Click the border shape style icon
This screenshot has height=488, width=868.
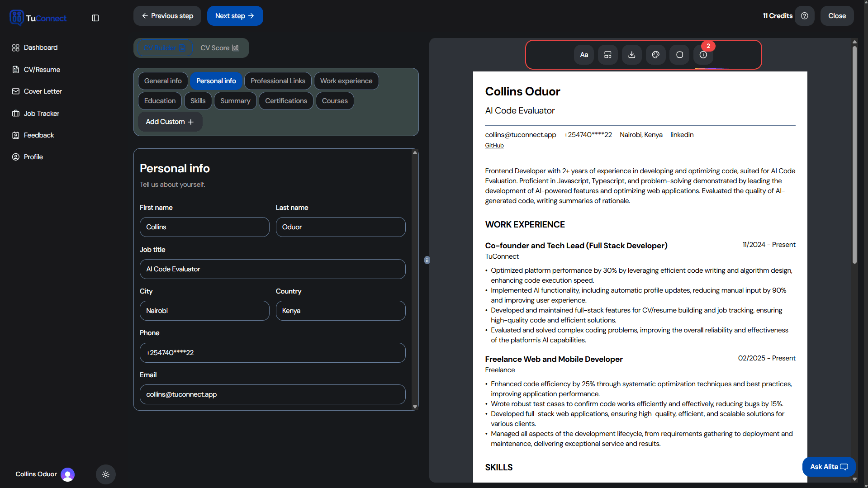click(x=679, y=54)
